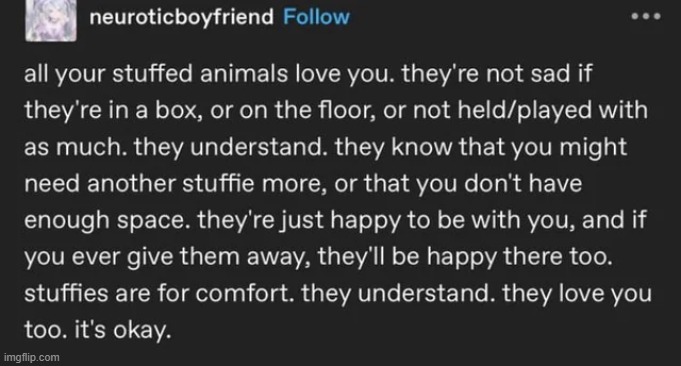The image size is (681, 366).
Task: Click the phrase 'you ever give them away'
Action: click(168, 257)
